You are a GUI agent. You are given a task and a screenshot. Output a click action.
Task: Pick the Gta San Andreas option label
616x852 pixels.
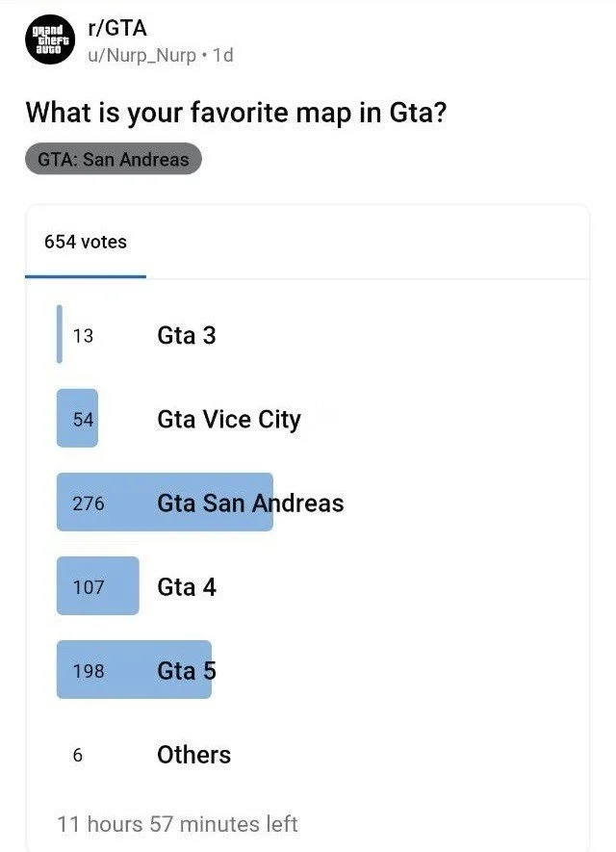coord(250,503)
